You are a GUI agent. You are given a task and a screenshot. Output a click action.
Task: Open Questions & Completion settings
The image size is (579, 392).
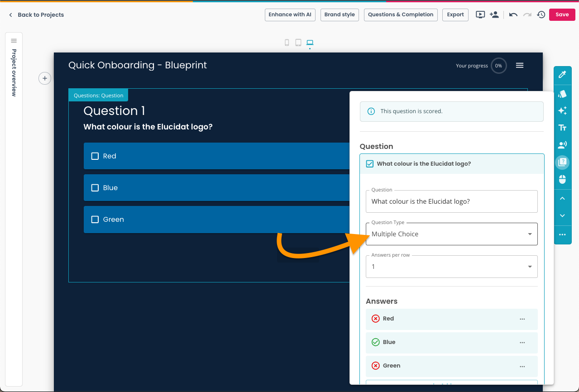[400, 14]
